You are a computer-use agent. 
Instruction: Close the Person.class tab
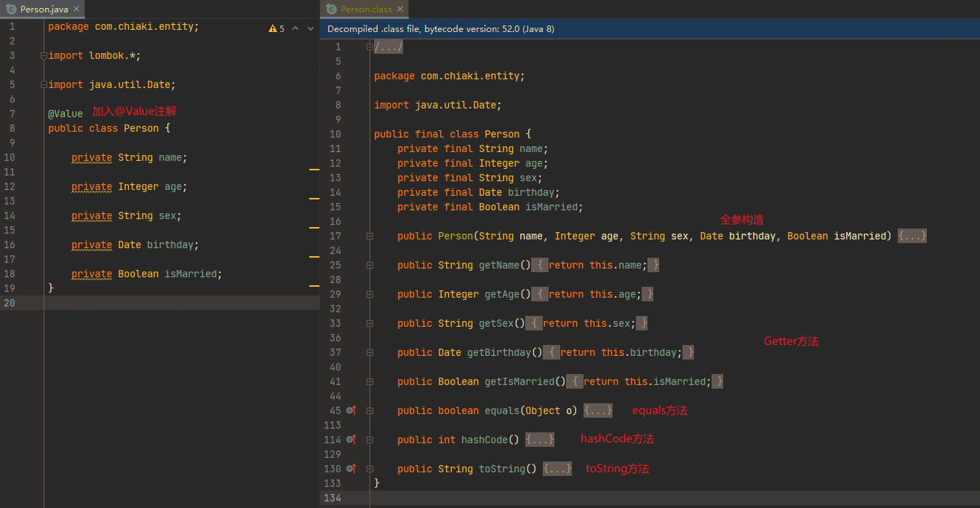400,9
